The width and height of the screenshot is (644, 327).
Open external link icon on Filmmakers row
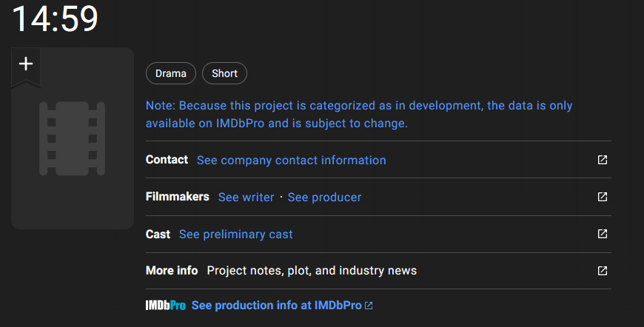pos(602,197)
